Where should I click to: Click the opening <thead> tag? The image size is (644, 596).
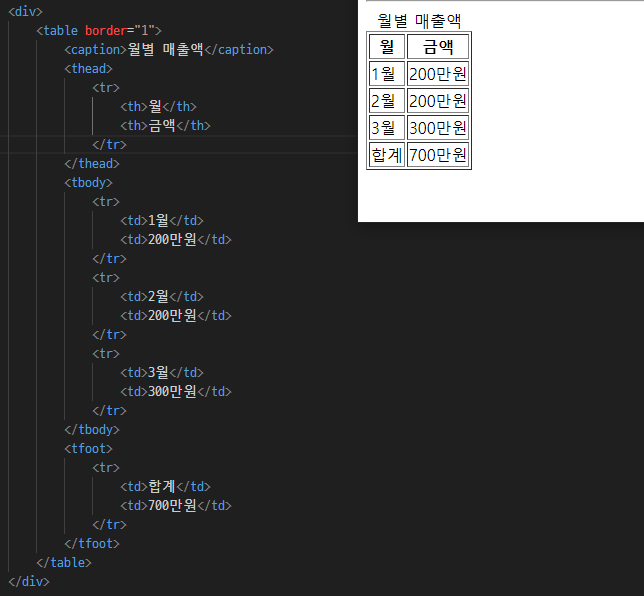88,69
